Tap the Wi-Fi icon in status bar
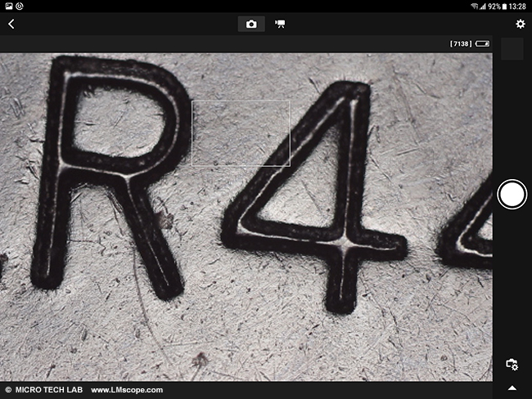The width and height of the screenshot is (532, 399). 473,6
